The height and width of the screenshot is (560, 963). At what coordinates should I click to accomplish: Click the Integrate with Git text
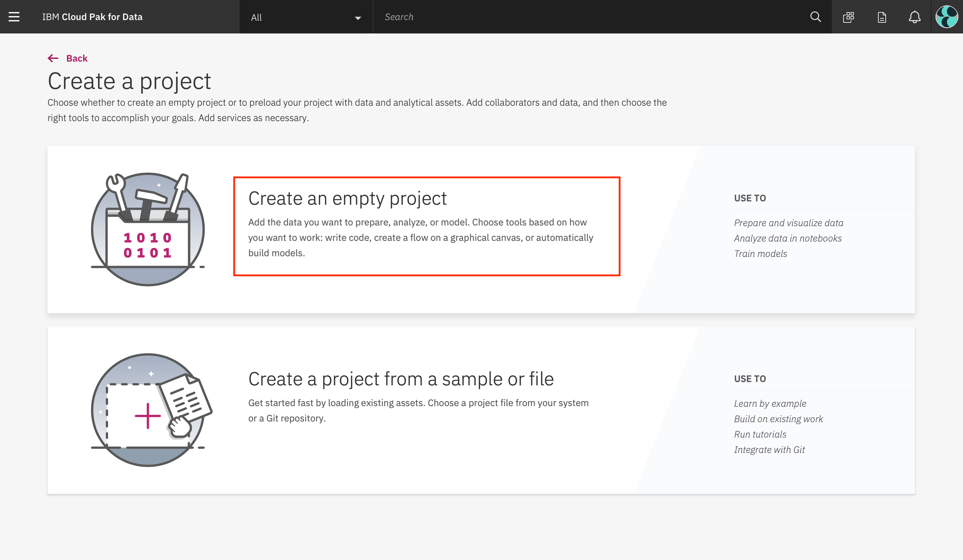point(769,450)
